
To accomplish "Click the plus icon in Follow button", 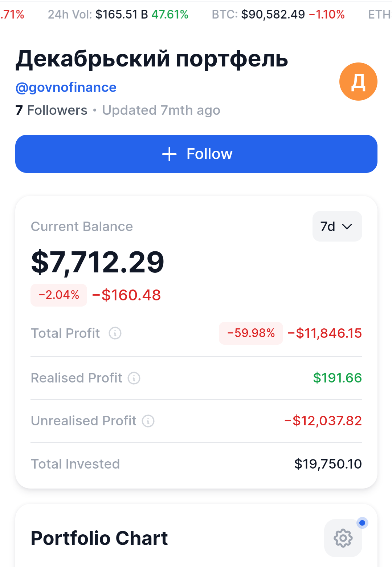I will [x=169, y=154].
